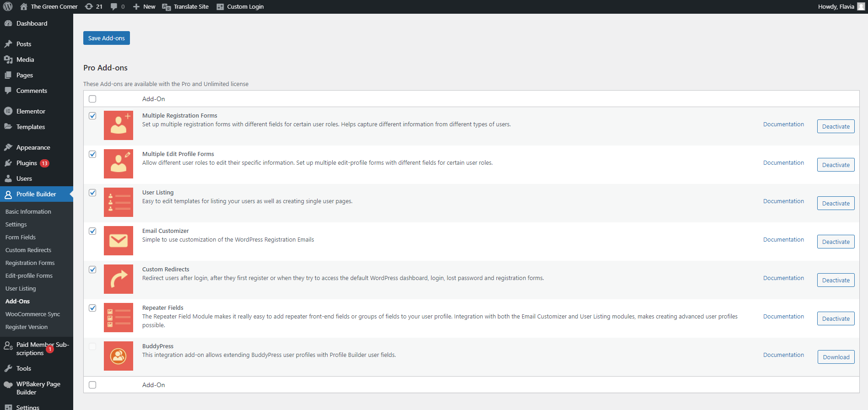Open the Elementor menu
This screenshot has width=868, height=410.
[x=37, y=111]
